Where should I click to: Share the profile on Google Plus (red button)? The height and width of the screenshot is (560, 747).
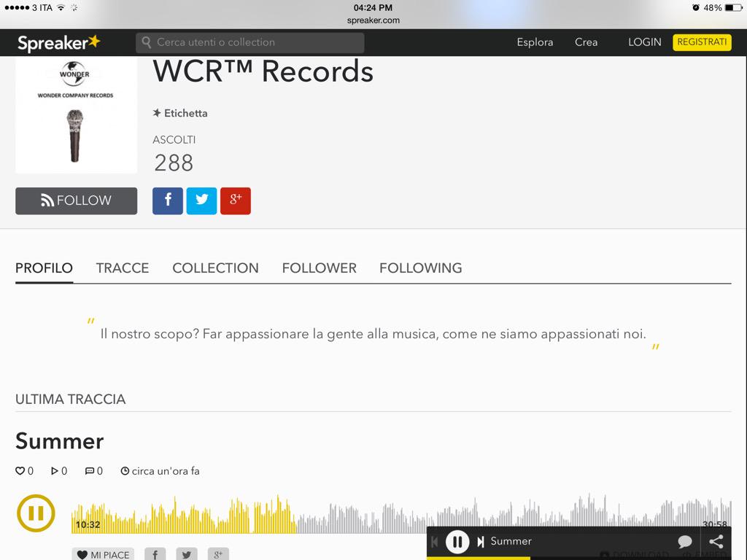pyautogui.click(x=236, y=201)
